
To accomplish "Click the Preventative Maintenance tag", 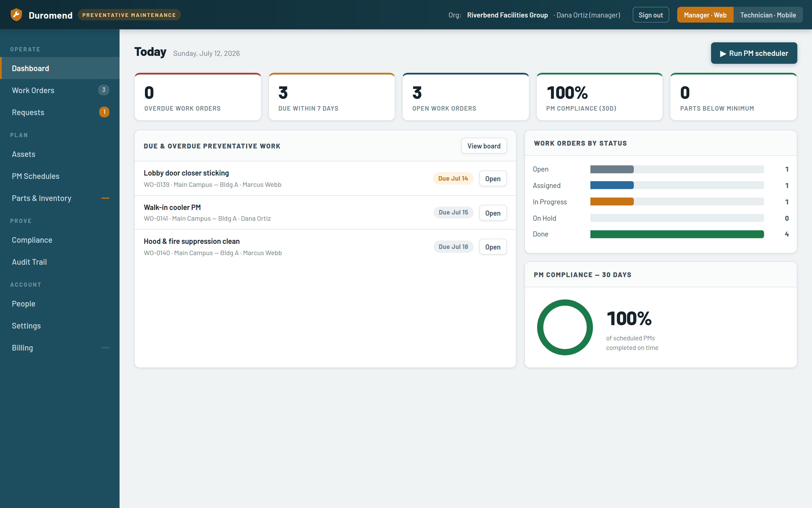I will coord(129,15).
